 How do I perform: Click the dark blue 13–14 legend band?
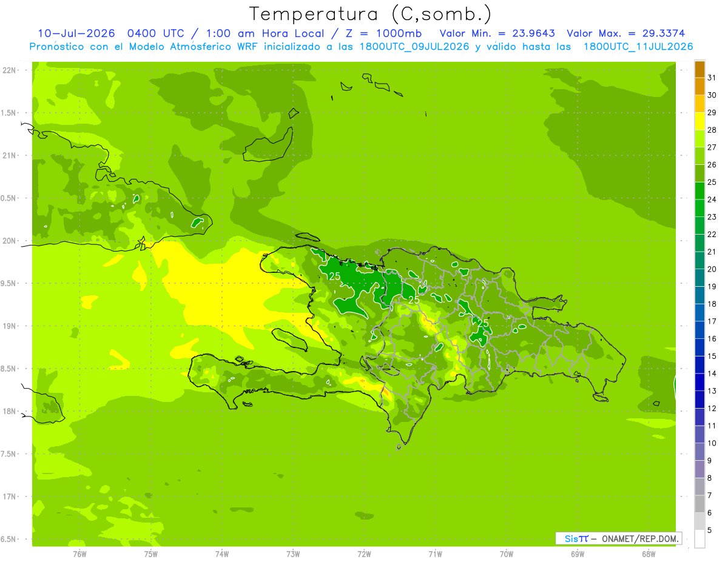point(699,383)
